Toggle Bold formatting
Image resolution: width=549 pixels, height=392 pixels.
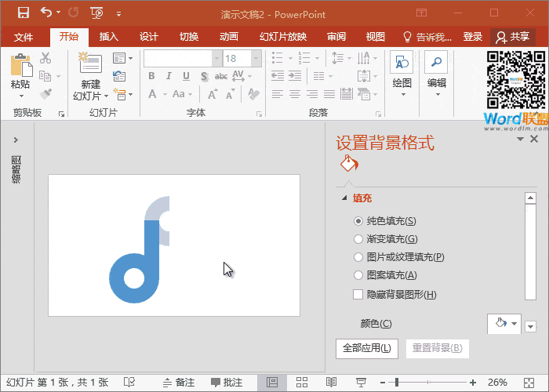[x=151, y=76]
